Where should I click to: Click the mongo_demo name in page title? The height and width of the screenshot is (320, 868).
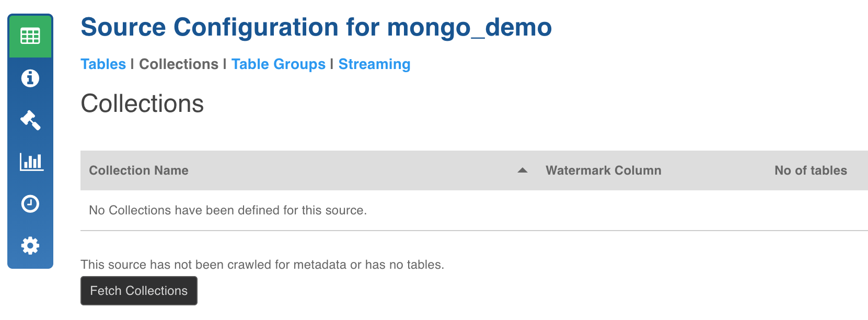point(469,27)
